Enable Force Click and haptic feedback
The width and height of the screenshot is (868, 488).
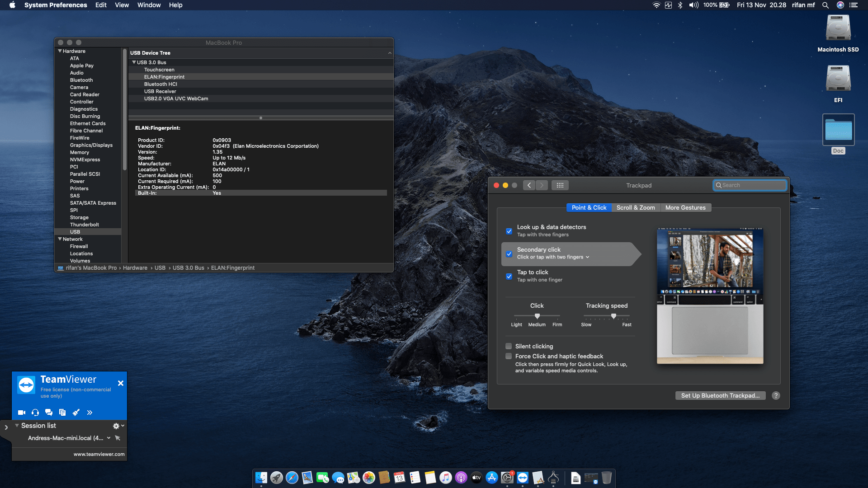coord(509,356)
